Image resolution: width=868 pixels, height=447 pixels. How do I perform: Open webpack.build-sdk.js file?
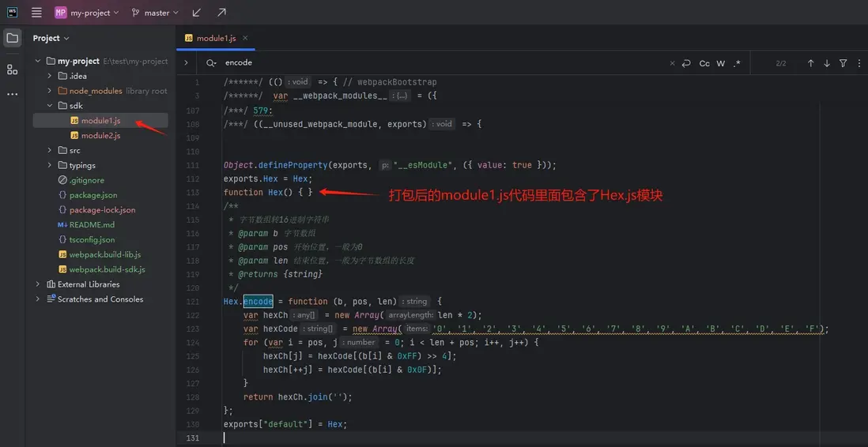(101, 269)
